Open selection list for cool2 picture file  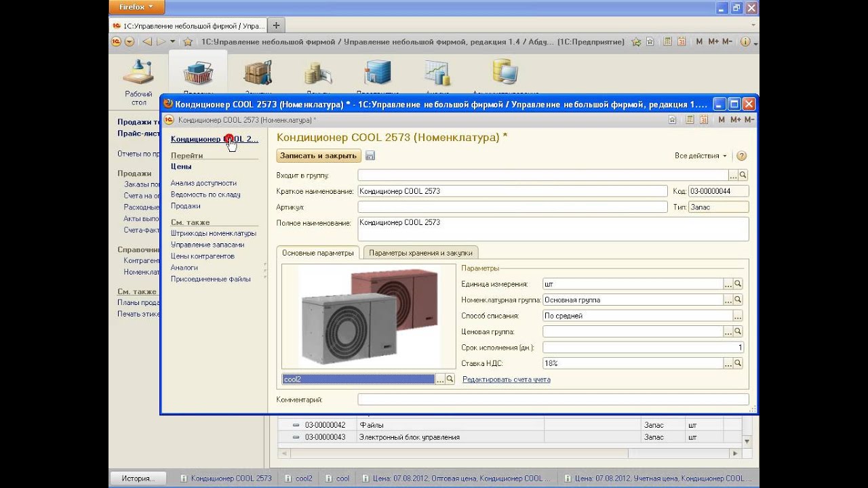tap(440, 380)
